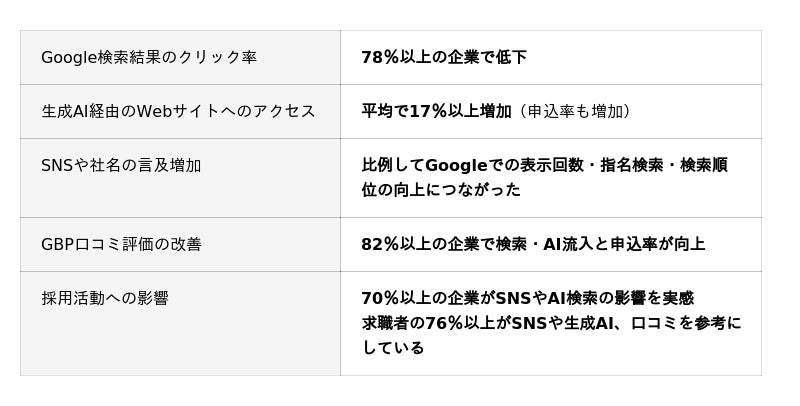The height and width of the screenshot is (406, 800).
Task: Click the bold "平均で17%以上増加" text
Action: pos(436,111)
